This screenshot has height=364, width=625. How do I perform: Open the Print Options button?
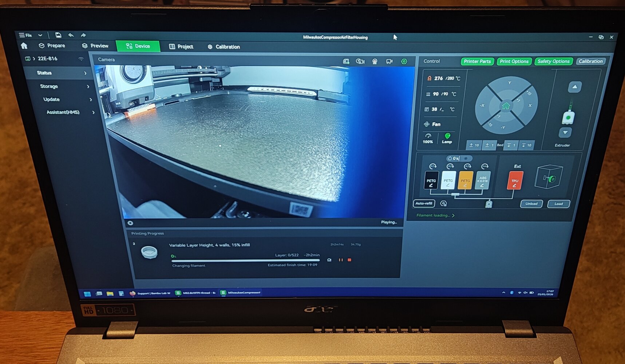pos(514,61)
